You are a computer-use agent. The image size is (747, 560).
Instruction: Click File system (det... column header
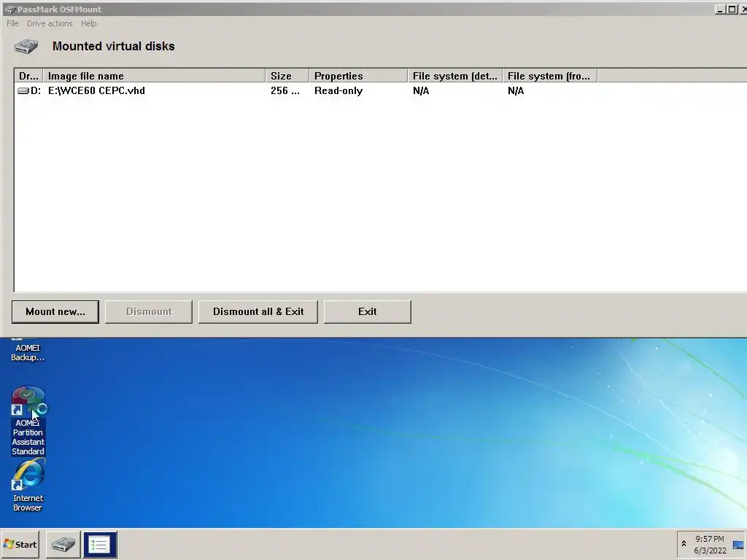tap(455, 76)
